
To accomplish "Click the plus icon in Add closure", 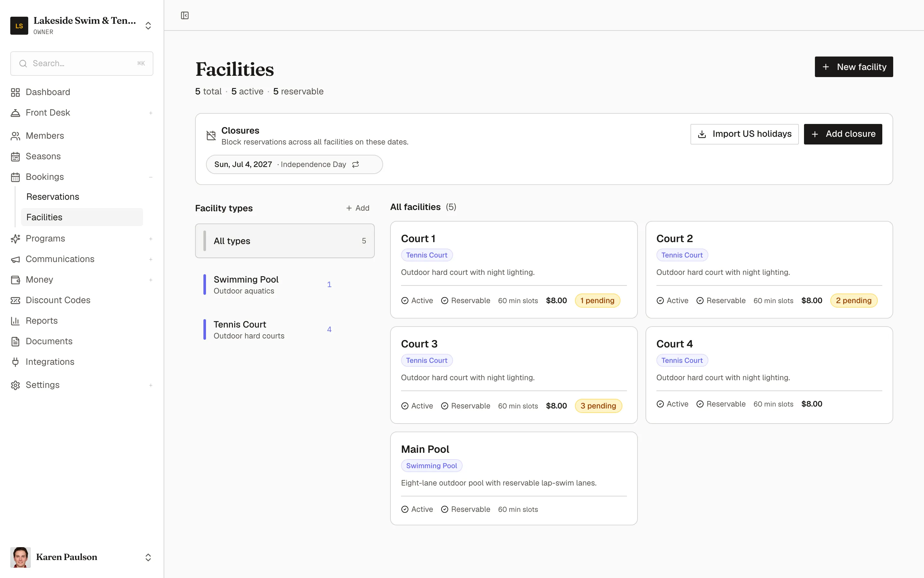I will click(815, 134).
